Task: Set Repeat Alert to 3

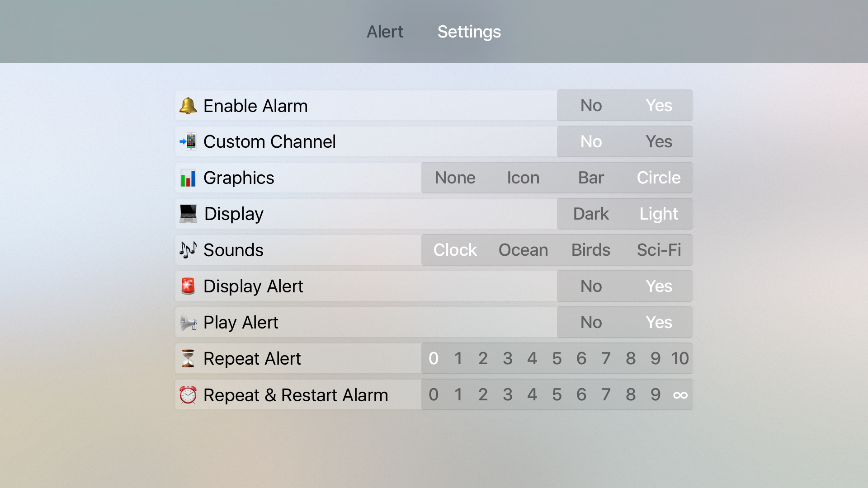Action: (x=508, y=358)
